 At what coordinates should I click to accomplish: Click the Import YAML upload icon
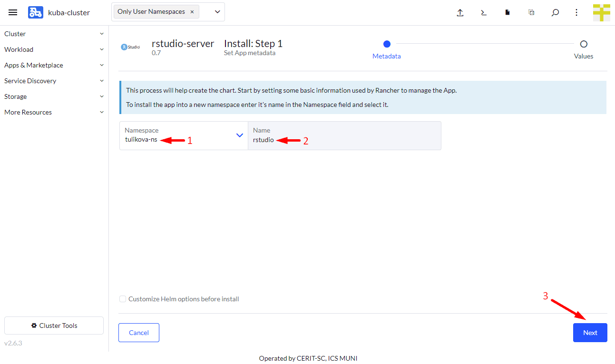coord(460,13)
